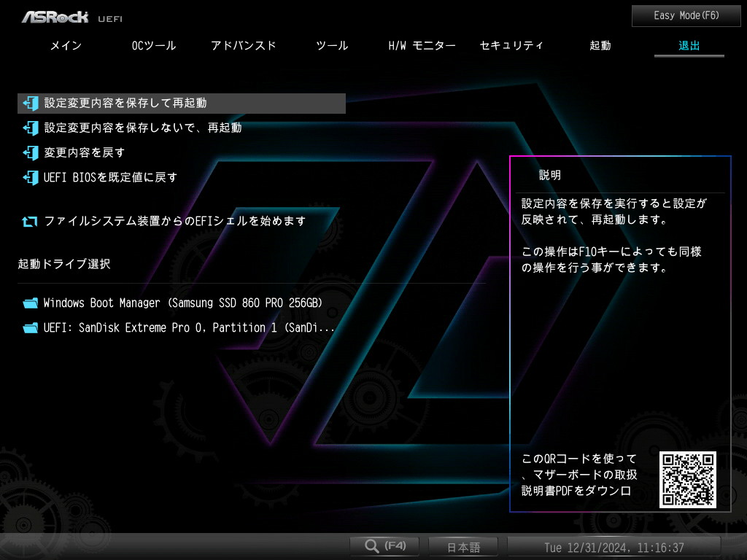Open the 日本語 language selector
This screenshot has height=560, width=747.
(463, 547)
